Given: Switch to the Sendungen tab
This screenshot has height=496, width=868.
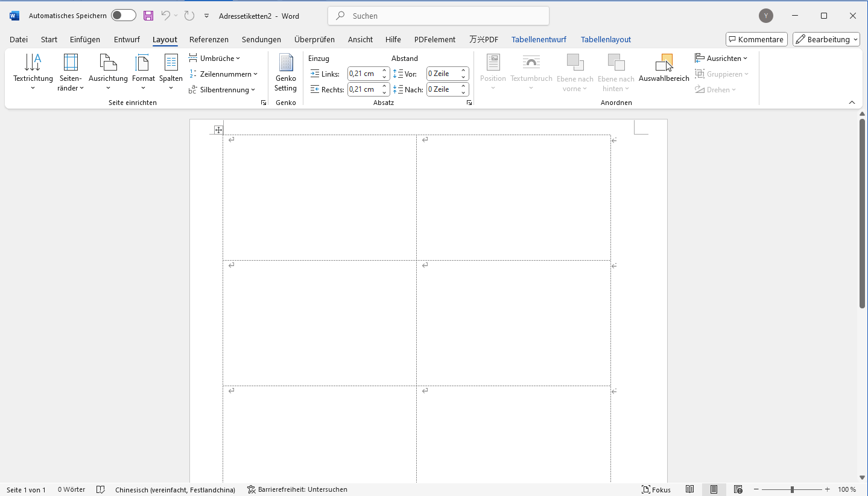Looking at the screenshot, I should point(261,39).
